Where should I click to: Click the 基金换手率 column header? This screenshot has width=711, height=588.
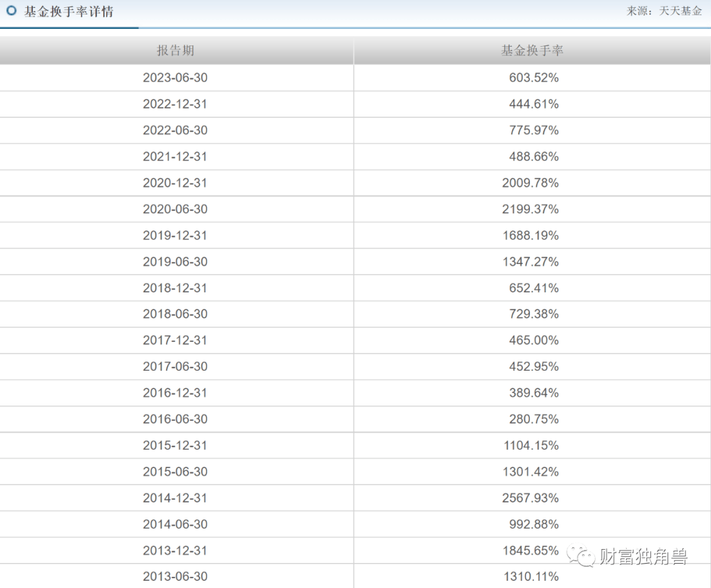[532, 51]
